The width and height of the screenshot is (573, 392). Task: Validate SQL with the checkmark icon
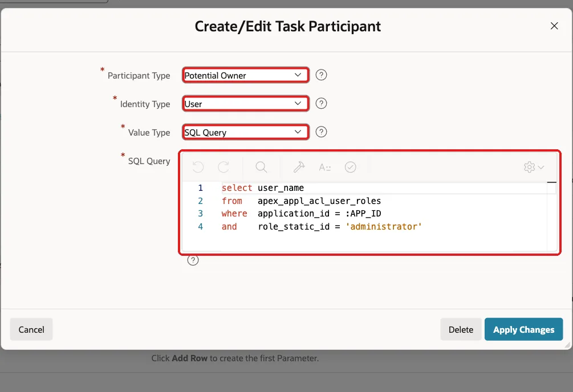[350, 168]
